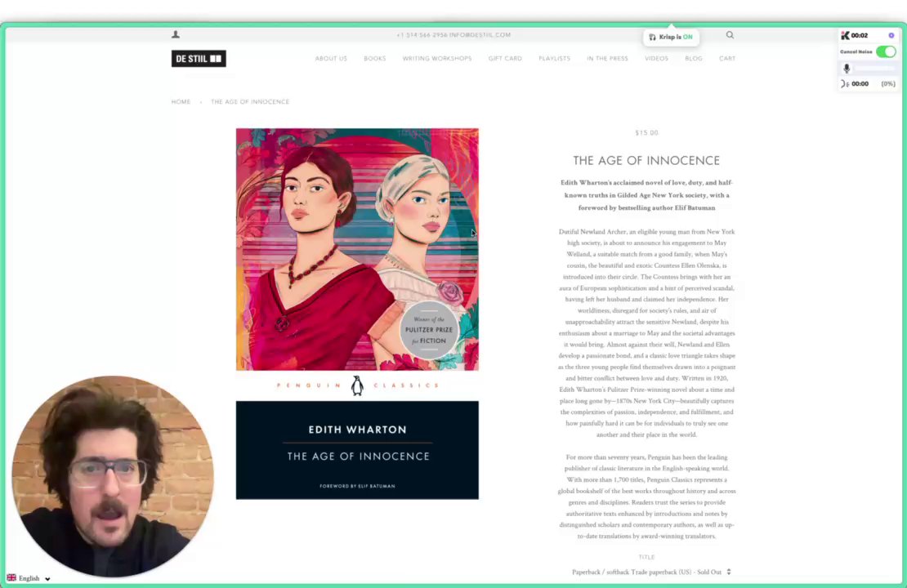
Task: Open the account user icon
Action: (176, 34)
